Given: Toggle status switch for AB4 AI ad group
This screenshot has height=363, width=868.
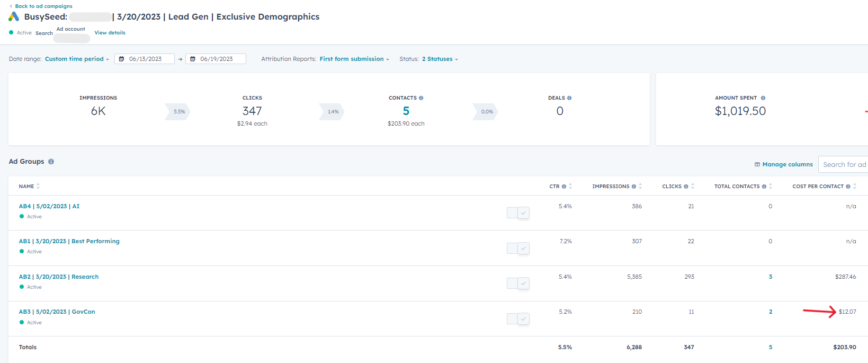Looking at the screenshot, I should click(x=518, y=213).
